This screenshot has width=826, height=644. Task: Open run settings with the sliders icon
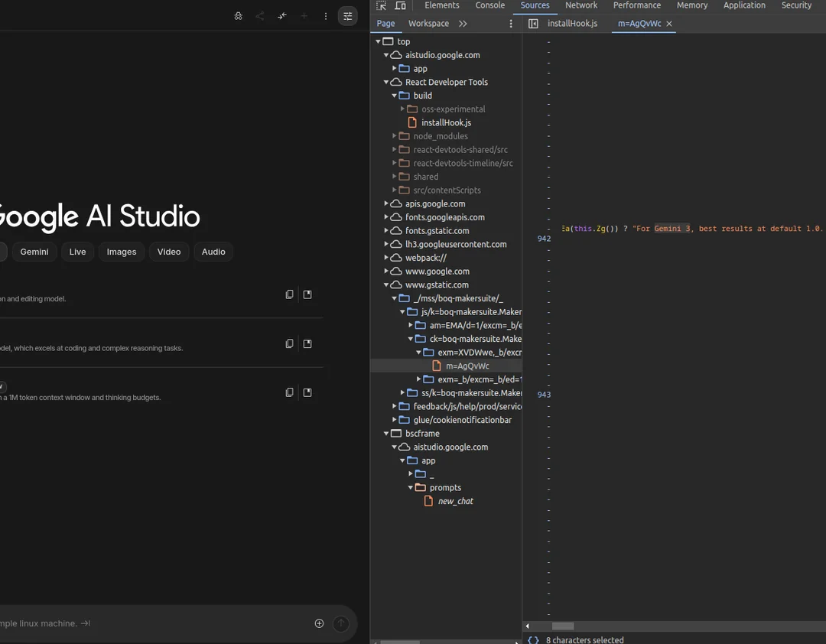(348, 15)
